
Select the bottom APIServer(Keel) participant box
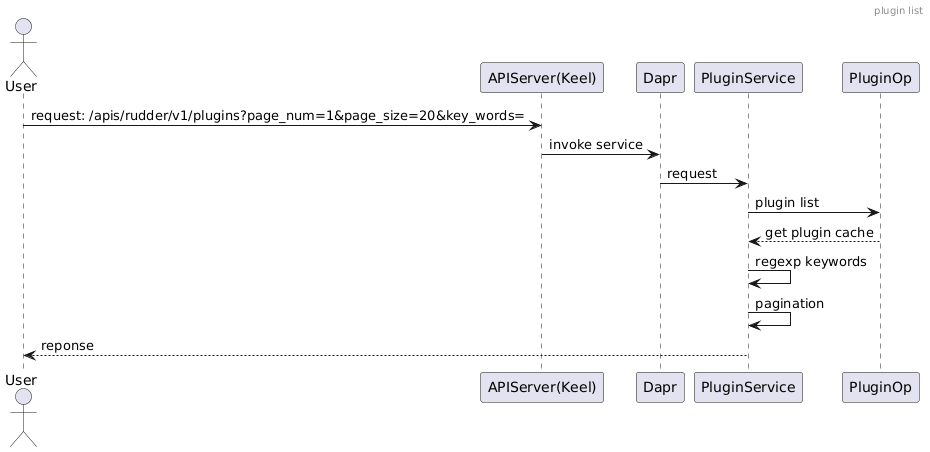pyautogui.click(x=542, y=388)
